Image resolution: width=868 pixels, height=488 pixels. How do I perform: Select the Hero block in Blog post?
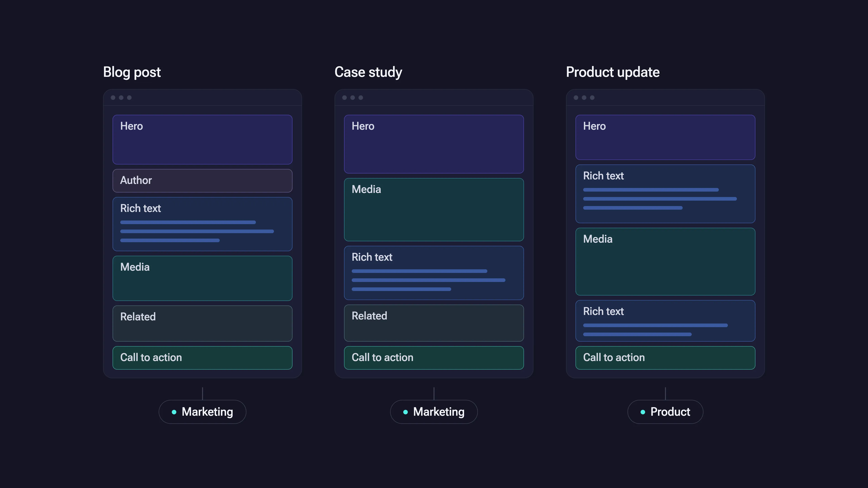[x=202, y=139]
